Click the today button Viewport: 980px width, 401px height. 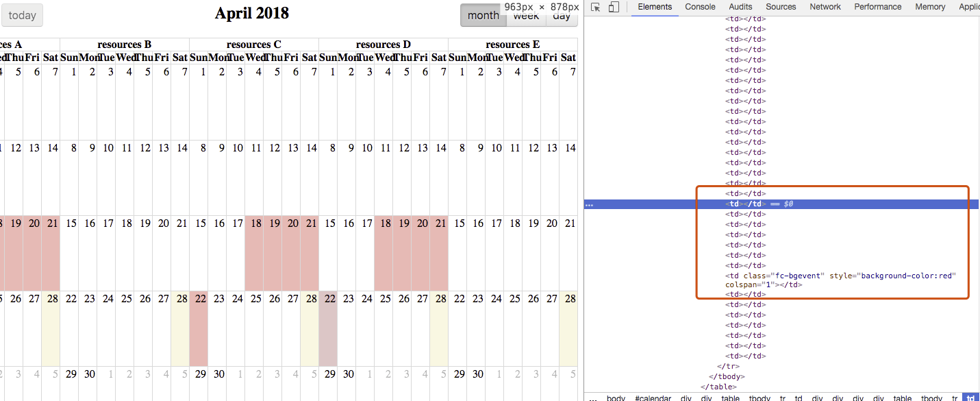[x=23, y=14]
